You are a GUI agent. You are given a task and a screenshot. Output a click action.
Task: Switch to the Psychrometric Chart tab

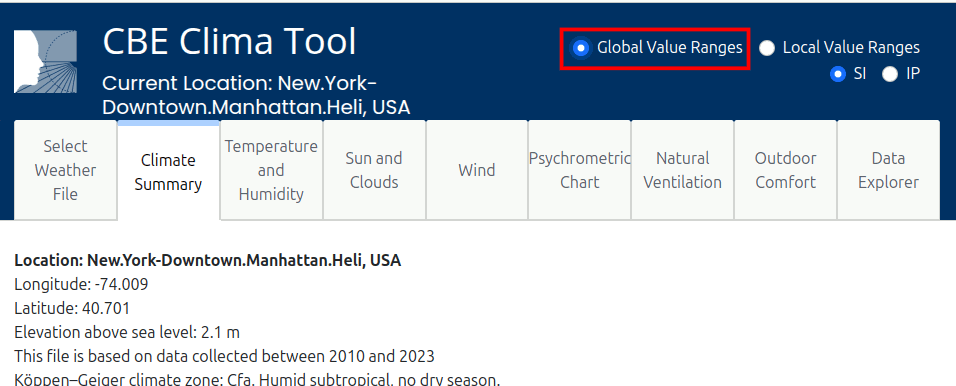(580, 170)
